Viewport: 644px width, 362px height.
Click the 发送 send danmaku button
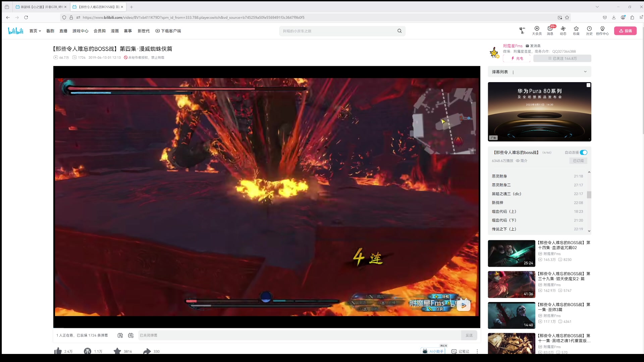469,335
